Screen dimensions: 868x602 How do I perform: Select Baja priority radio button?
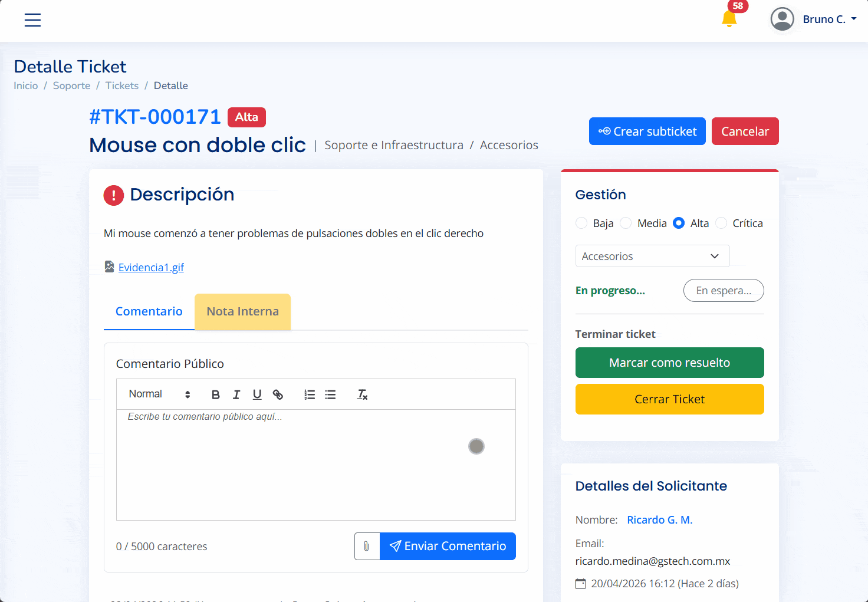581,223
